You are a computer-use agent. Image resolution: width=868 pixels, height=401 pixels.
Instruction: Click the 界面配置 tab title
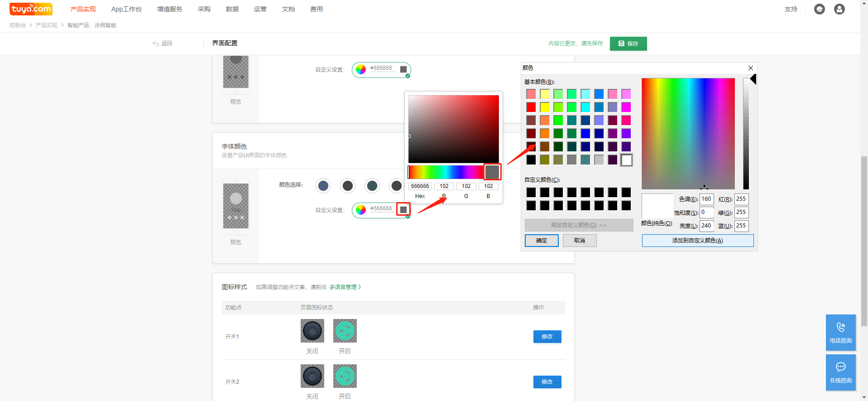[225, 43]
